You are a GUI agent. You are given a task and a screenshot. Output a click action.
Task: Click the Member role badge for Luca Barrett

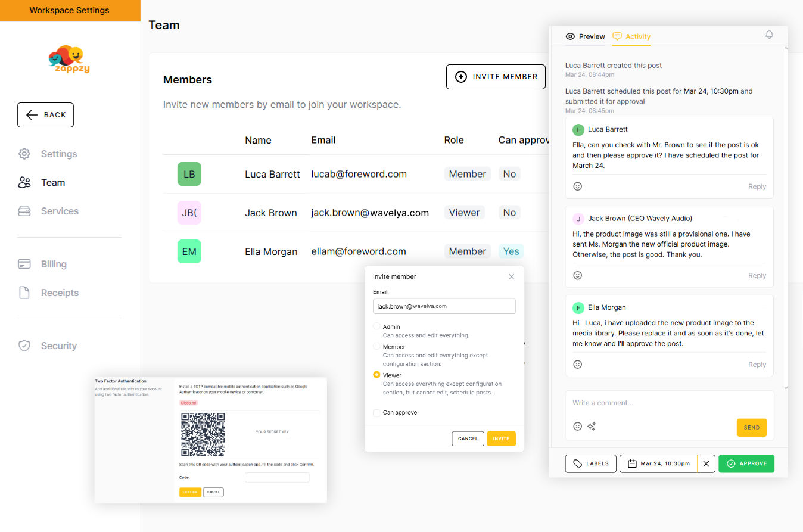(x=468, y=174)
